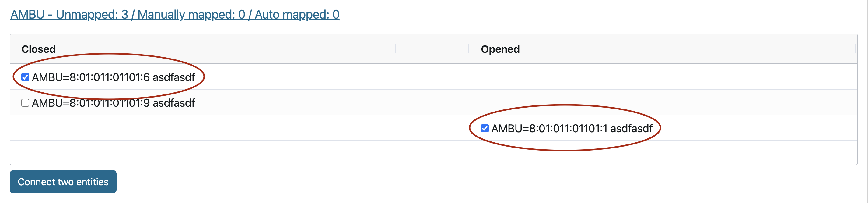Sort by the Opened column header
The image size is (868, 203).
point(500,49)
